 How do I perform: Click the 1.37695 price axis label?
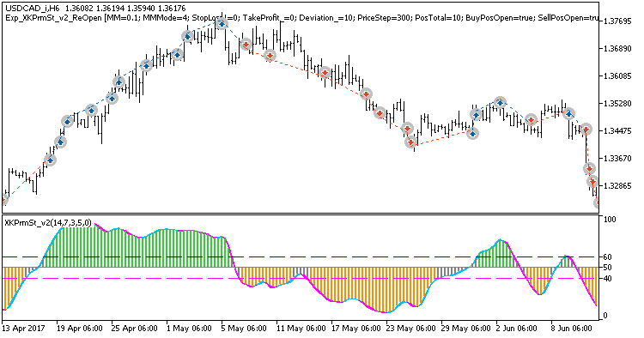pos(618,21)
